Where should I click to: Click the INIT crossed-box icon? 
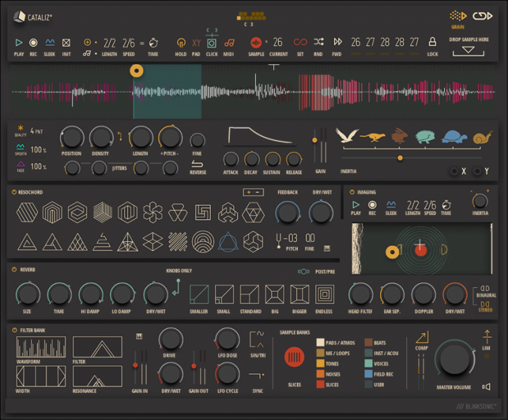pos(66,43)
